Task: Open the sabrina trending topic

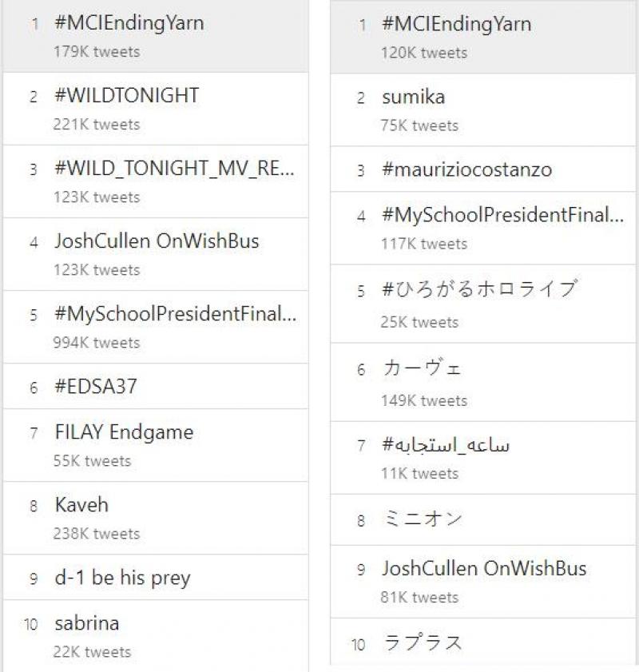Action: coord(86,623)
